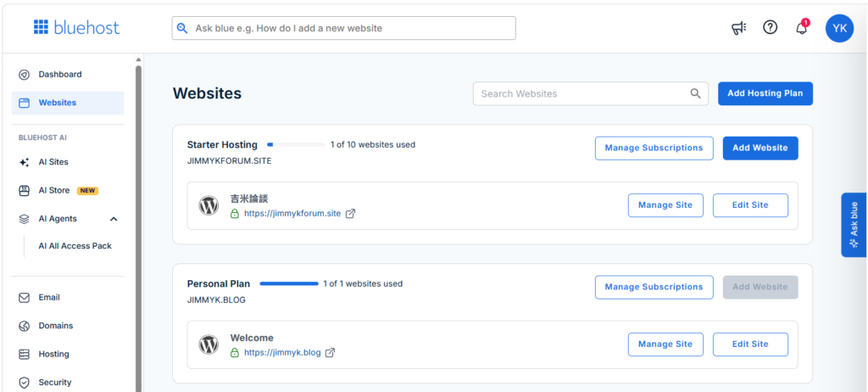Click the JIMMYKFORUM.SITE plan label

click(229, 161)
